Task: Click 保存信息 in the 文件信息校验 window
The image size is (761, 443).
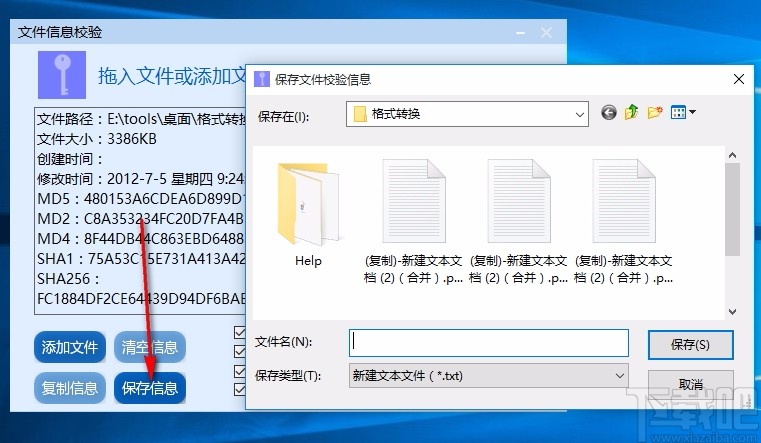Action: tap(150, 388)
